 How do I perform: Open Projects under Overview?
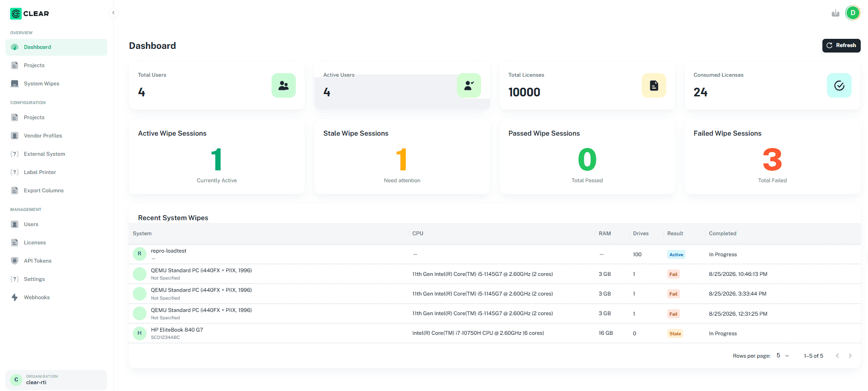point(56,65)
